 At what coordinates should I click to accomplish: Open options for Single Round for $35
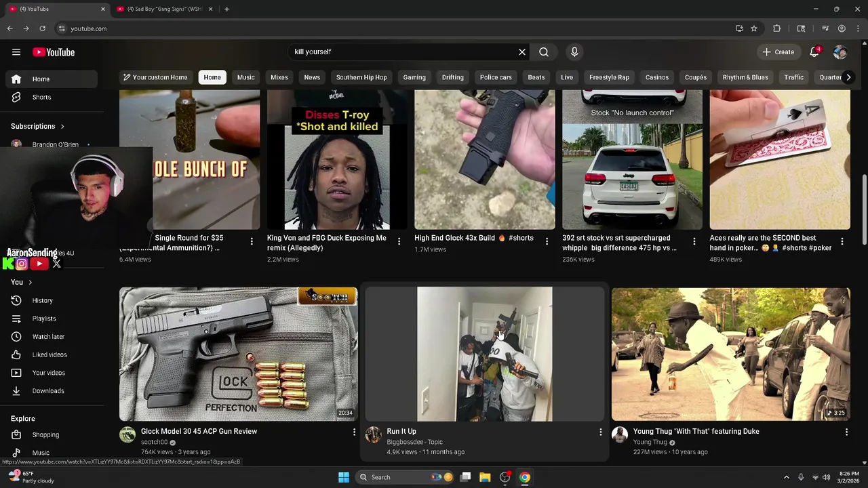coord(252,241)
